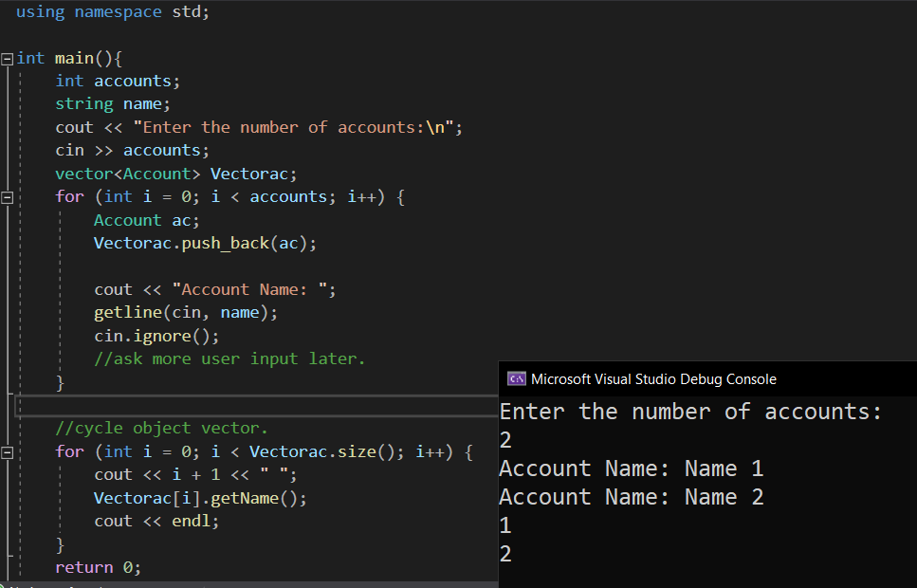Collapse the second for loop block
The width and height of the screenshot is (917, 588).
click(x=6, y=451)
